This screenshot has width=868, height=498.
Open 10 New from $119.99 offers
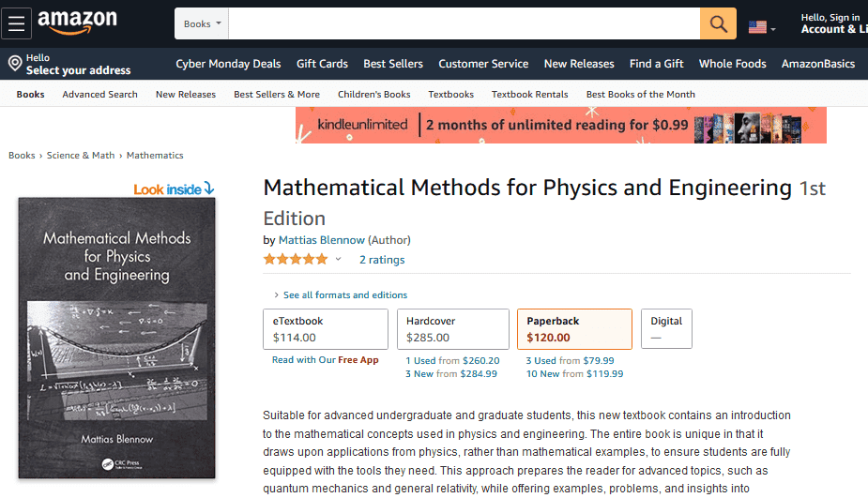574,373
